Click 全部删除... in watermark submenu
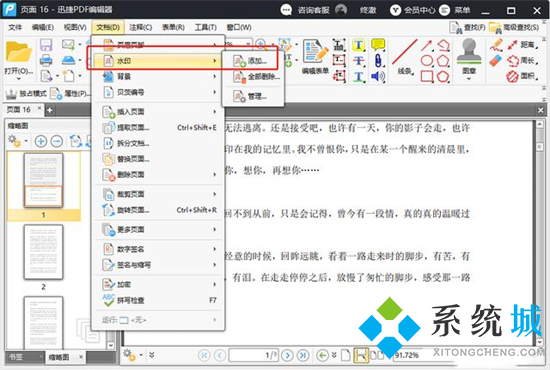Viewport: 550px width, 370px height. (x=253, y=76)
